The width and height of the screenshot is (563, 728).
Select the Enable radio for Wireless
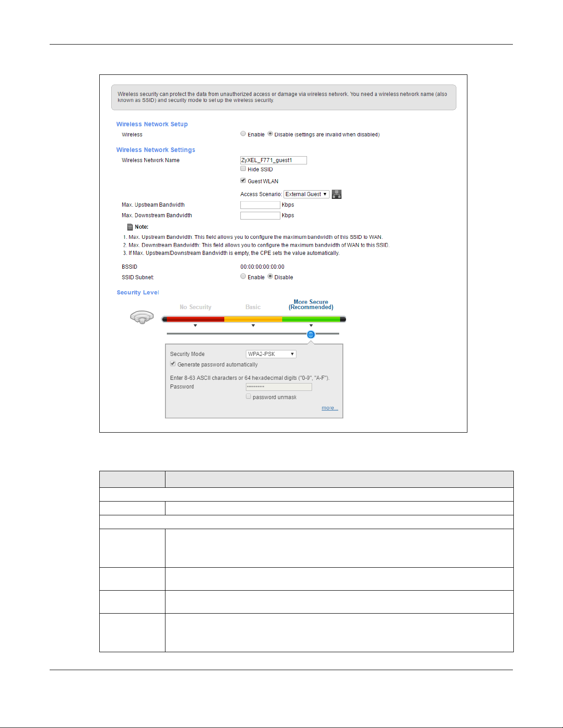pos(243,134)
